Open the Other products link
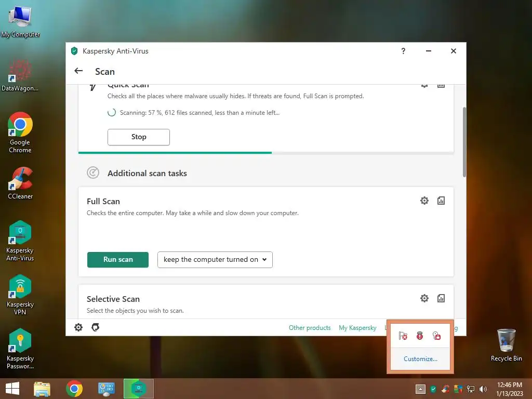This screenshot has width=532, height=399. pyautogui.click(x=310, y=328)
